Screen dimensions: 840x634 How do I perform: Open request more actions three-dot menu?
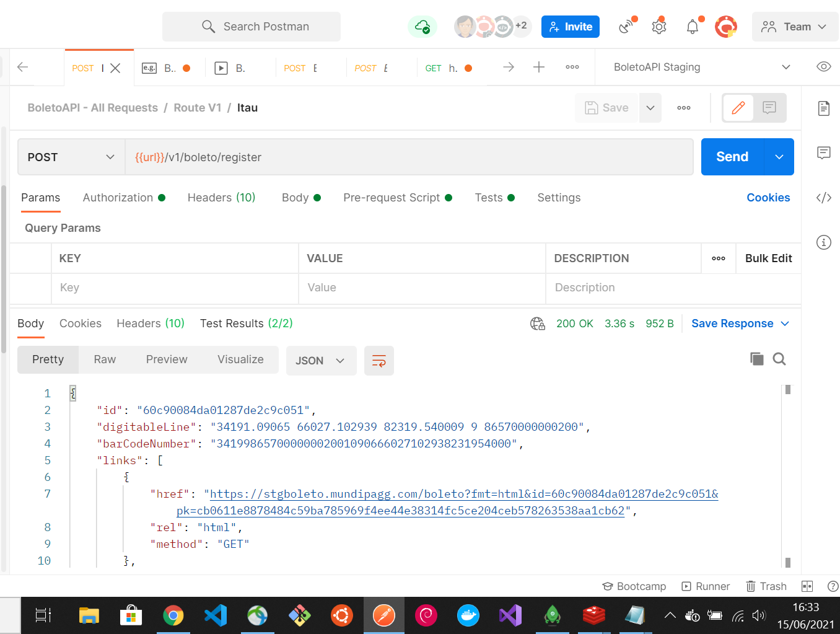(x=684, y=108)
